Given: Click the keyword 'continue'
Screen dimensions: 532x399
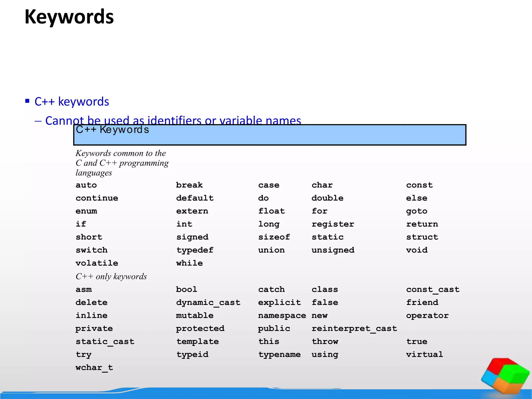Looking at the screenshot, I should click(97, 198).
